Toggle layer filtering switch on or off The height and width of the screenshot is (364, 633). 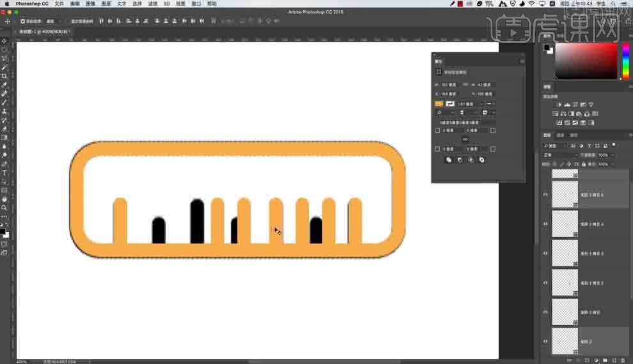tap(614, 145)
